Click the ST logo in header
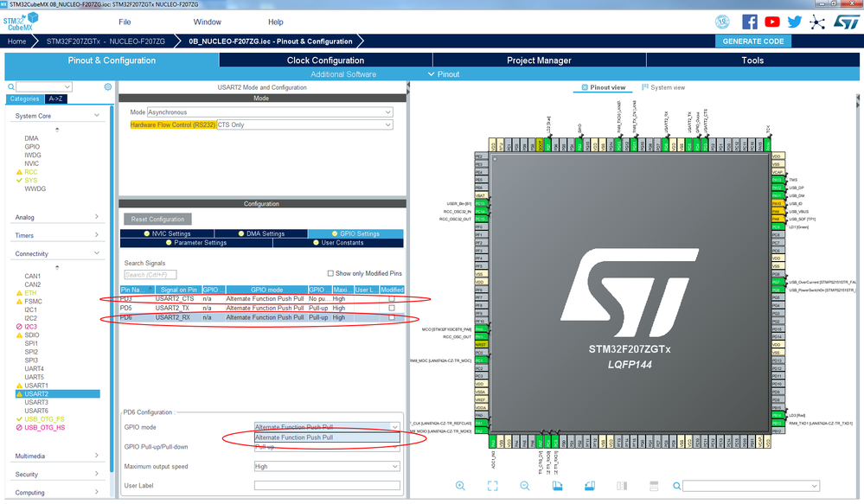The width and height of the screenshot is (864, 504). pos(847,22)
